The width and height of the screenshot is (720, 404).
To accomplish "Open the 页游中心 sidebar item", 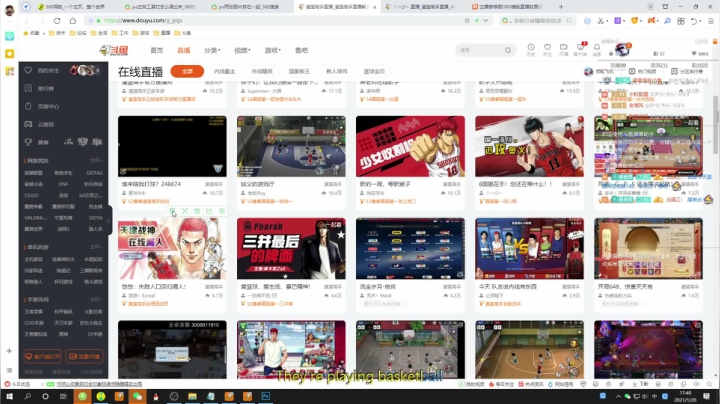I will [x=48, y=106].
